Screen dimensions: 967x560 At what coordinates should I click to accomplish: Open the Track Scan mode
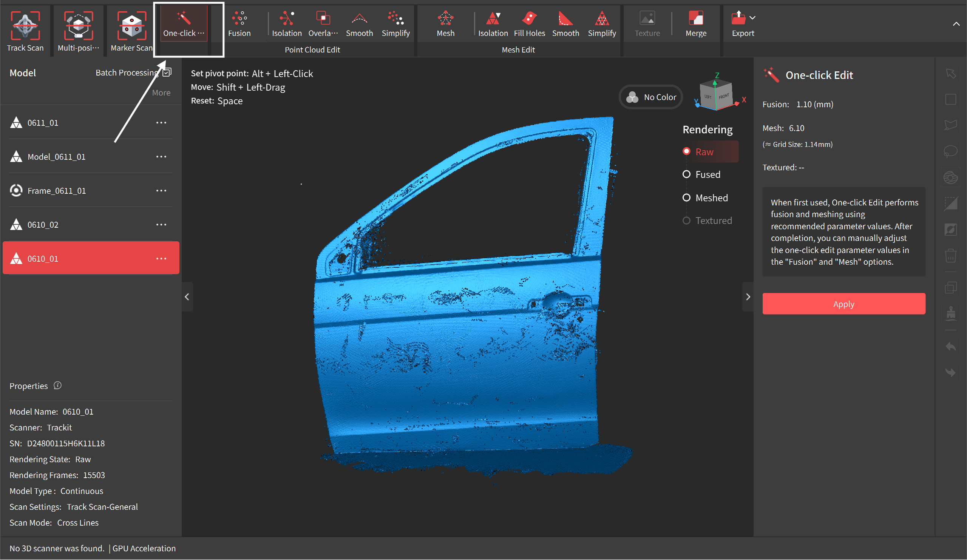click(x=25, y=31)
